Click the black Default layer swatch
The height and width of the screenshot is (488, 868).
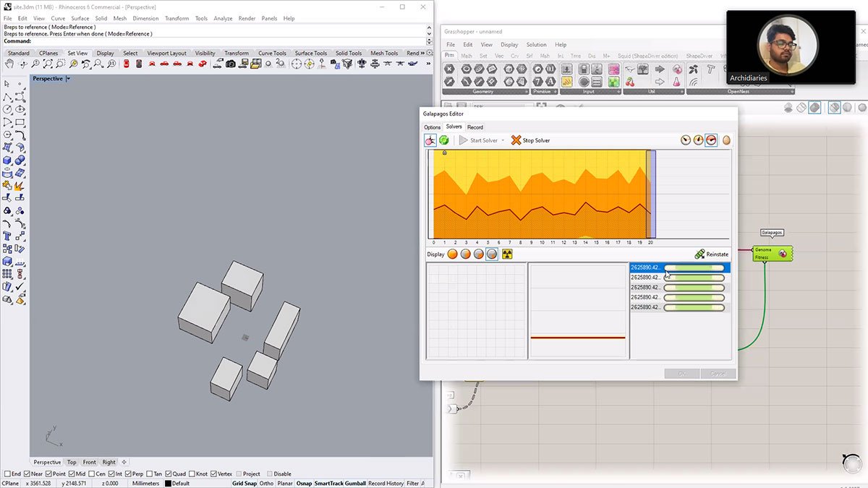click(x=169, y=483)
